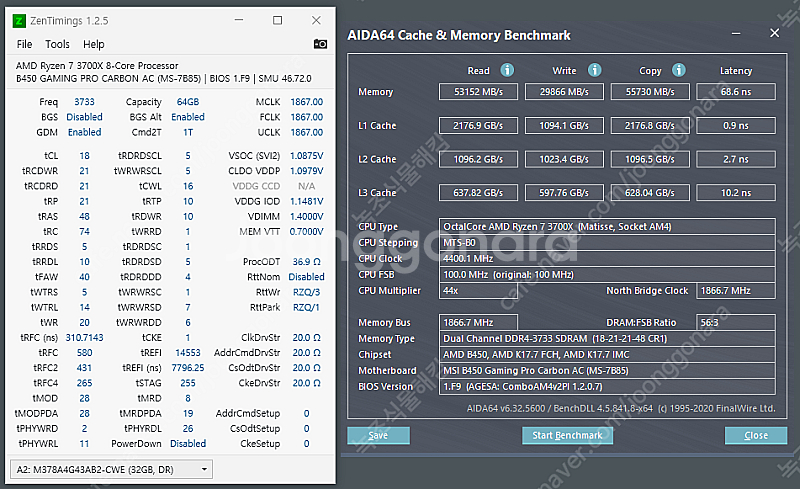Click the ZenTimings screenshot camera icon
The width and height of the screenshot is (800, 489).
click(x=320, y=44)
